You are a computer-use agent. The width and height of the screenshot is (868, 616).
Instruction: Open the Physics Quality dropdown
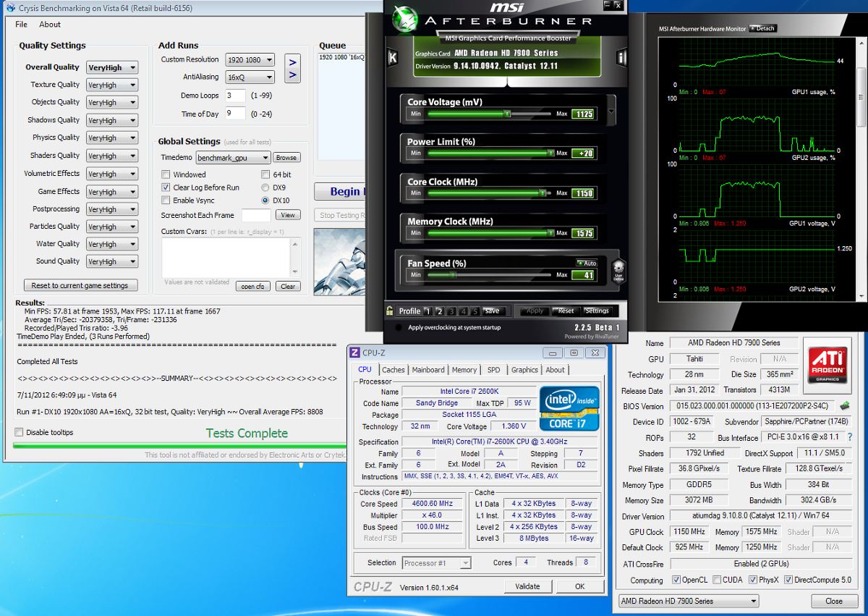pyautogui.click(x=111, y=138)
